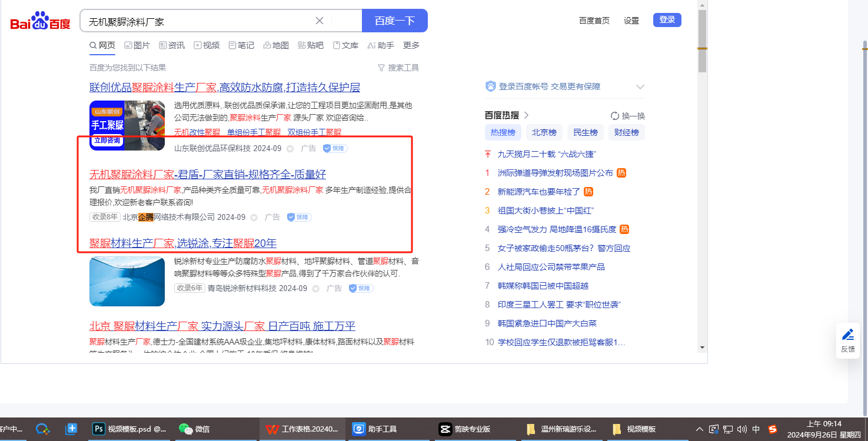Viewport: 868px width, 441px height.
Task: Refresh hot search list with 换一换
Action: pos(628,116)
